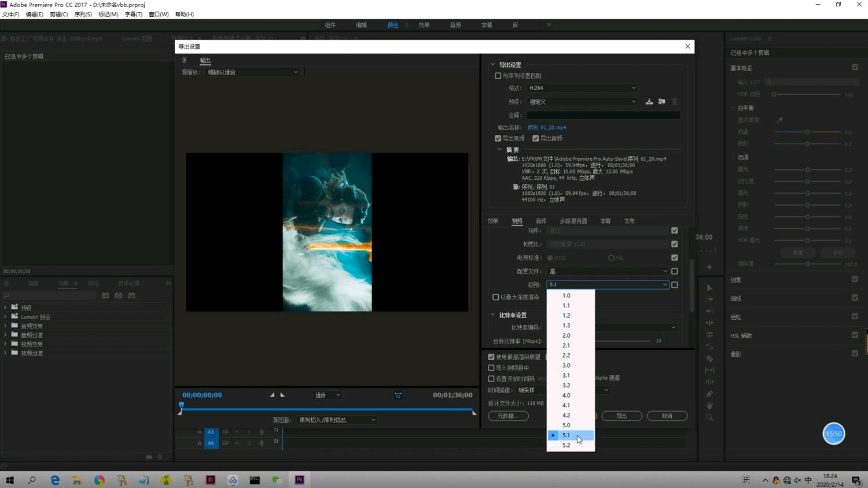This screenshot has height=488, width=868.
Task: Click the 导出 export button
Action: click(x=621, y=416)
